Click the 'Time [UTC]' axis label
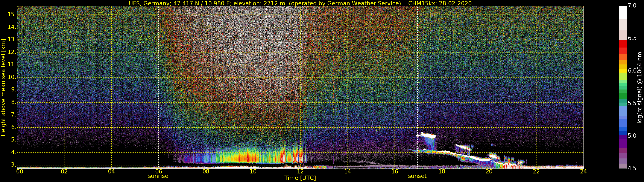This screenshot has width=644, height=182. (300, 178)
